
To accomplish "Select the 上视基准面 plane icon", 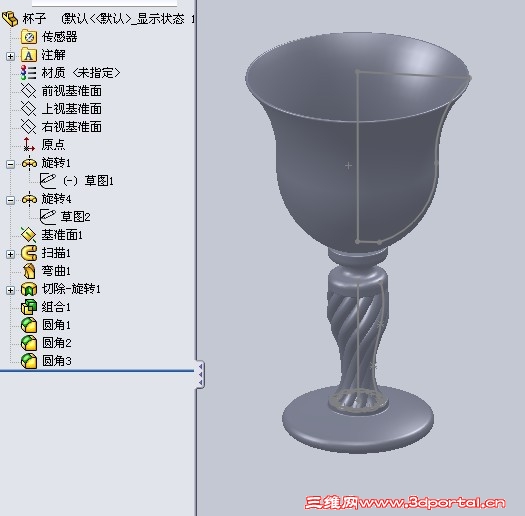I will (29, 109).
